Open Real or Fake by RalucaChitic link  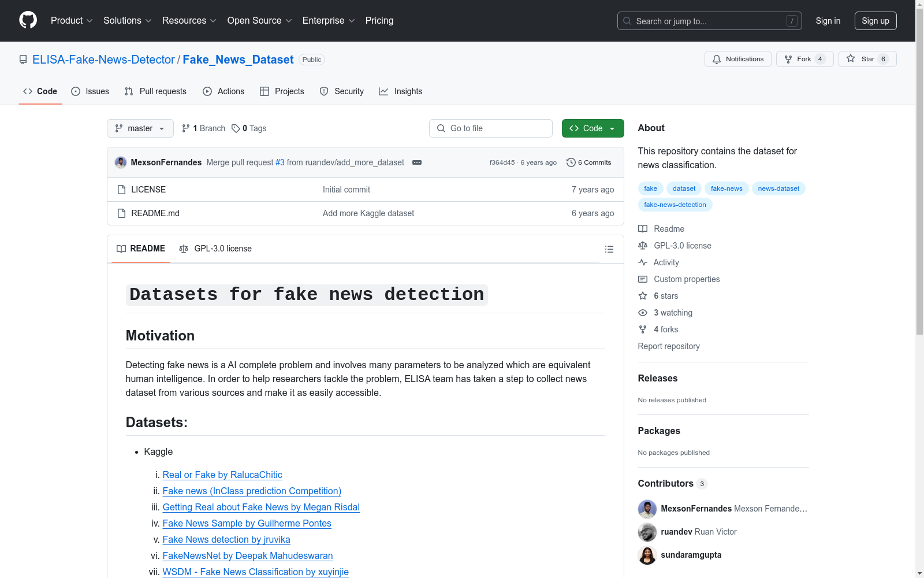222,475
